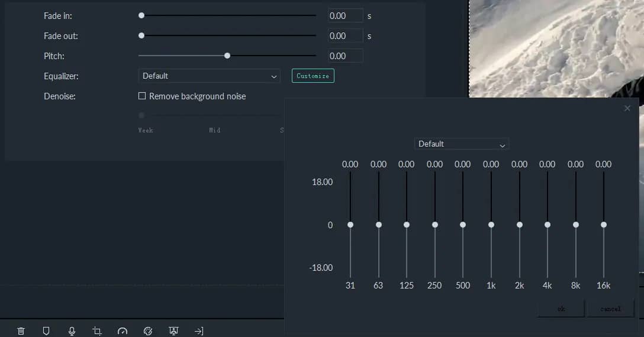Click the 0.00 value above 1k band
This screenshot has width=644, height=337.
491,164
